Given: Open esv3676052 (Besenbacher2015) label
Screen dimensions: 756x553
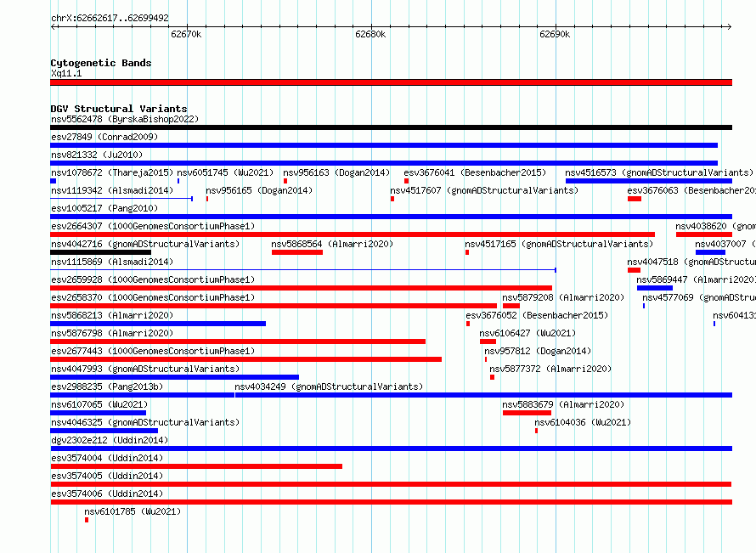Looking at the screenshot, I should [x=537, y=315].
